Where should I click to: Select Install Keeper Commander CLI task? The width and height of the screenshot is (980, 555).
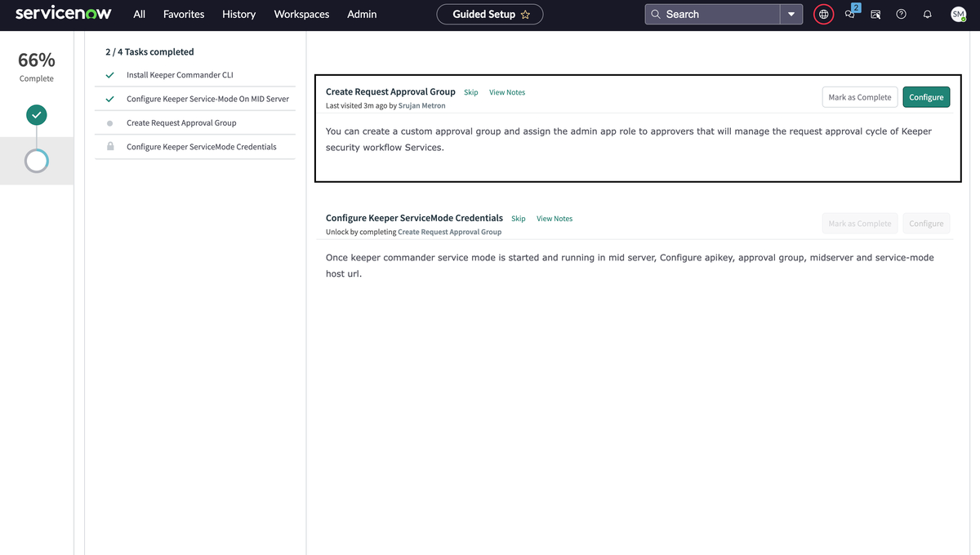[x=180, y=75]
